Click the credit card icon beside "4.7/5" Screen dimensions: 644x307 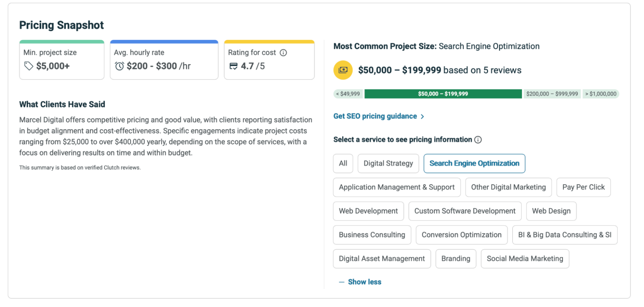point(233,66)
